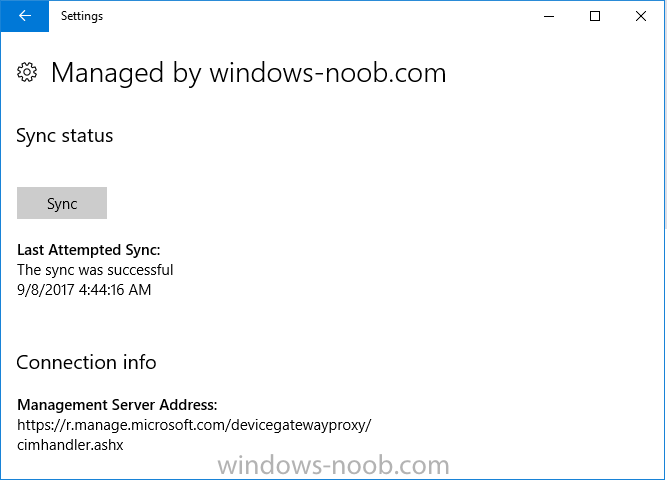Go back using the arrow button
667x480 pixels.
(x=25, y=16)
